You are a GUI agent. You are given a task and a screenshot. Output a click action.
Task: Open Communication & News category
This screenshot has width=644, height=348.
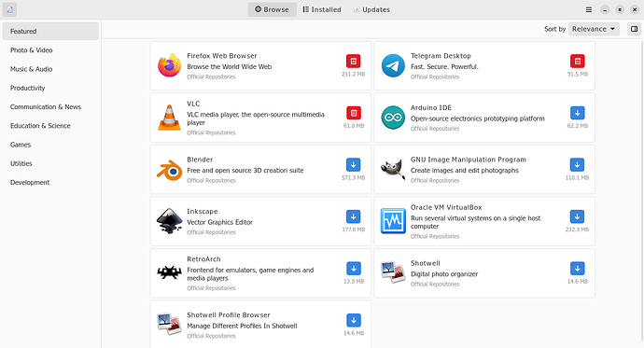click(x=50, y=106)
